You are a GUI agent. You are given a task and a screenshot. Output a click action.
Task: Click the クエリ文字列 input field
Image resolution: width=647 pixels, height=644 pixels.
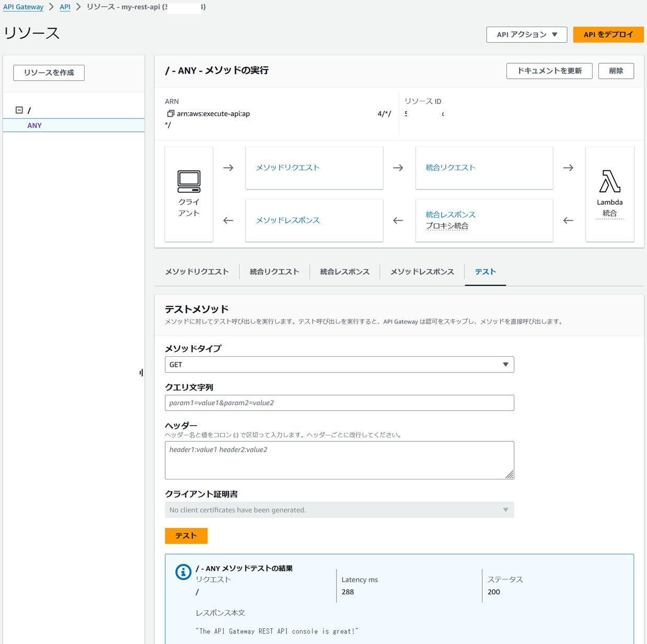coord(339,403)
